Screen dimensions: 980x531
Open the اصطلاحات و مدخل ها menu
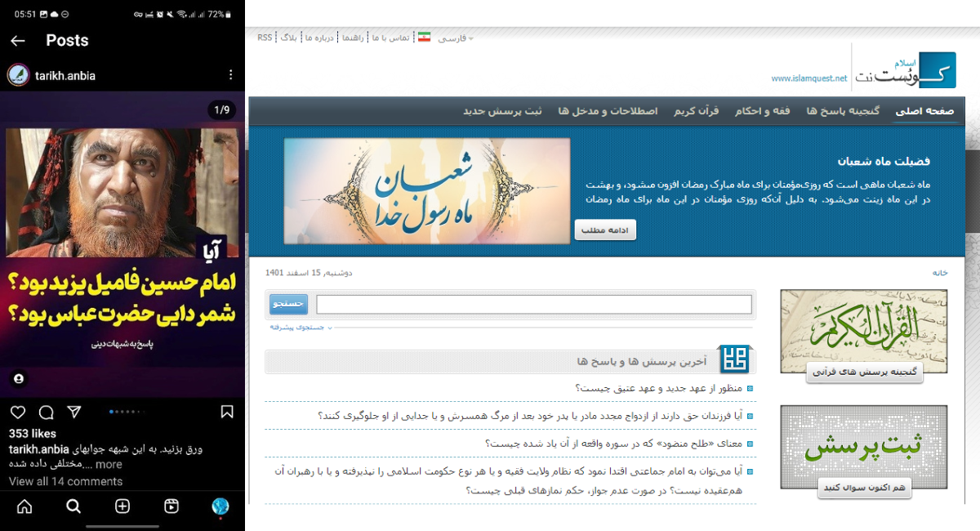(608, 111)
